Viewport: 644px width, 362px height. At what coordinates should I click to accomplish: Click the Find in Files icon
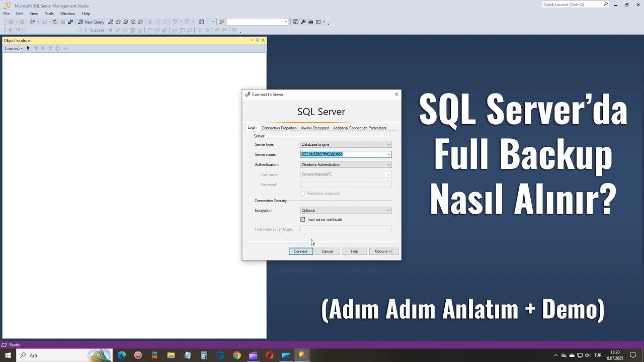pyautogui.click(x=221, y=22)
